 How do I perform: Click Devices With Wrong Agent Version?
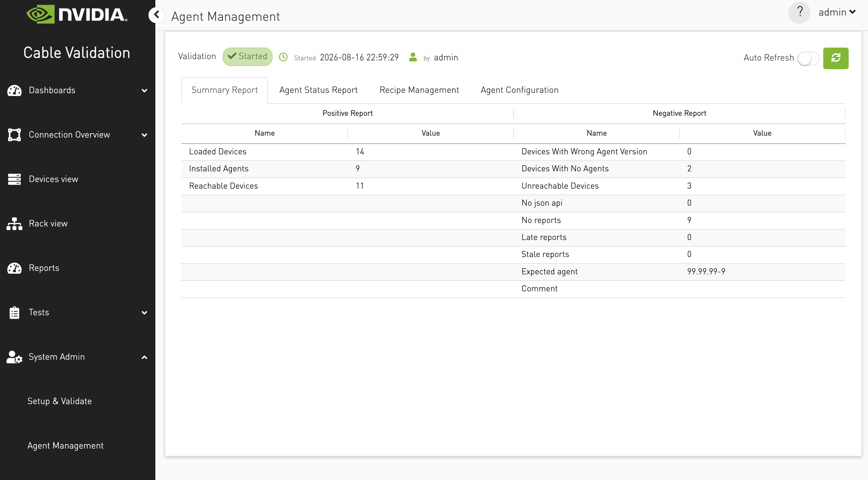point(584,151)
